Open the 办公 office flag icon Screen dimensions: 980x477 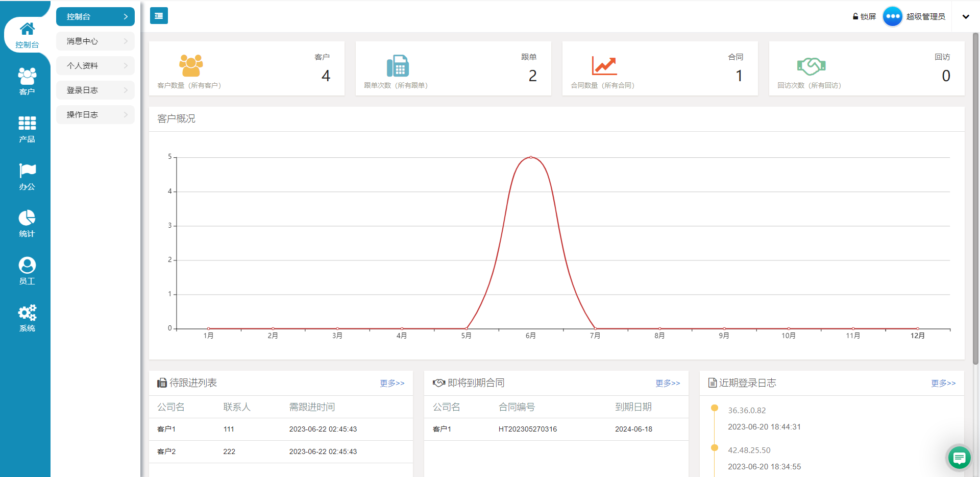tap(27, 171)
